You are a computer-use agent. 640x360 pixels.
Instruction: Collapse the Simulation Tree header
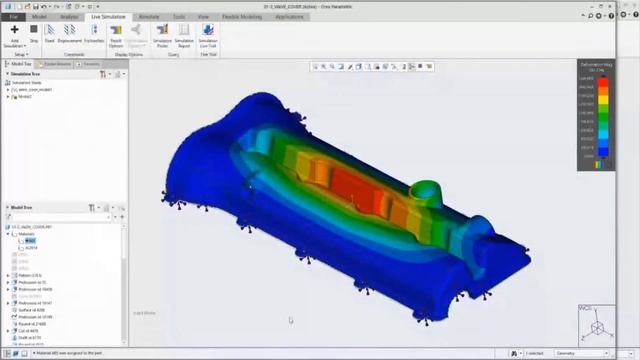7,74
